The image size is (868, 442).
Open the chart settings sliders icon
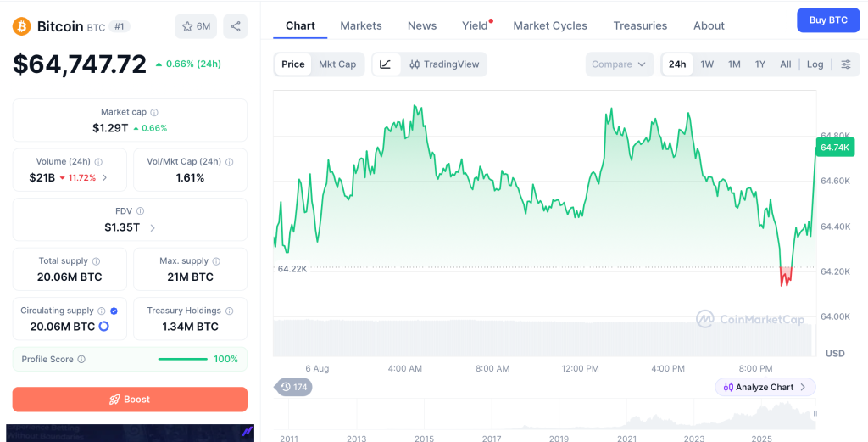point(846,64)
